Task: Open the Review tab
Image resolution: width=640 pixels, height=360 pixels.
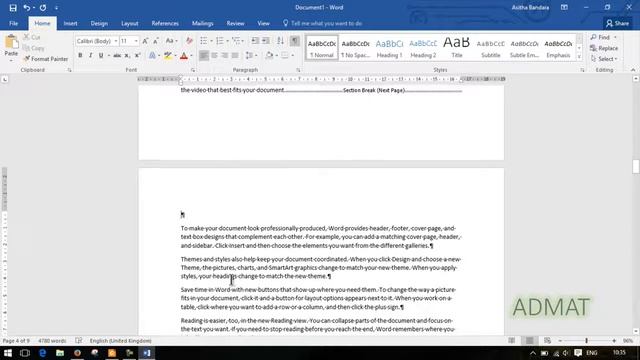Action: click(x=236, y=24)
